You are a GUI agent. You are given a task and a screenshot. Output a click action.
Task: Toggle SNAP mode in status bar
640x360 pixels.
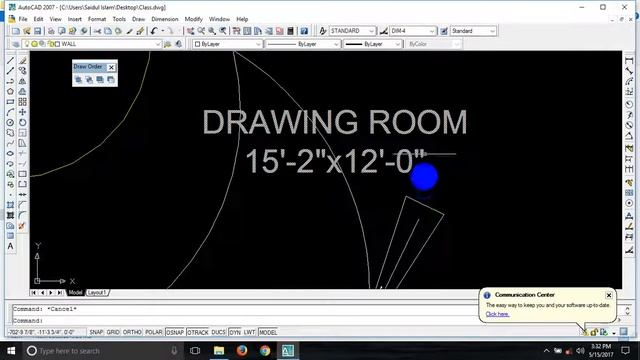click(96, 332)
